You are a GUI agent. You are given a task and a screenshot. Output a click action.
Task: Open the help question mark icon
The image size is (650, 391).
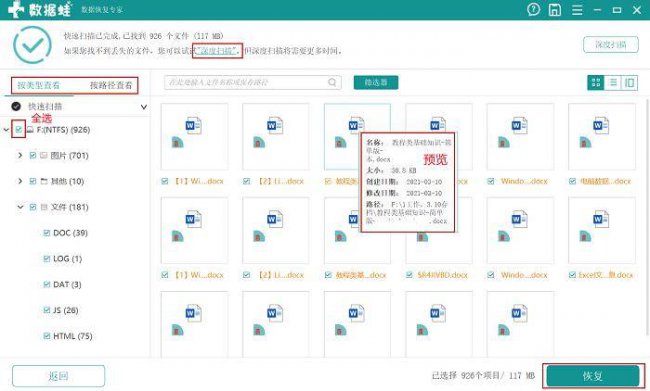tap(533, 9)
